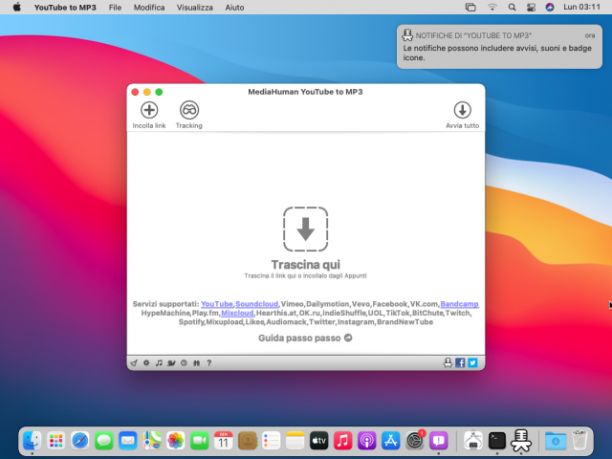Image resolution: width=612 pixels, height=459 pixels.
Task: Open the Apple menu
Action: coord(17,7)
